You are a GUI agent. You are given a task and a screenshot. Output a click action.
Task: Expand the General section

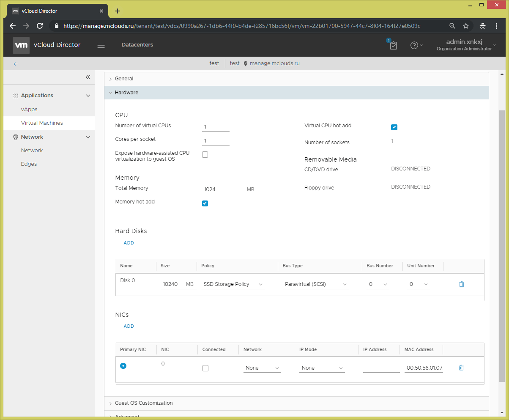pos(296,79)
